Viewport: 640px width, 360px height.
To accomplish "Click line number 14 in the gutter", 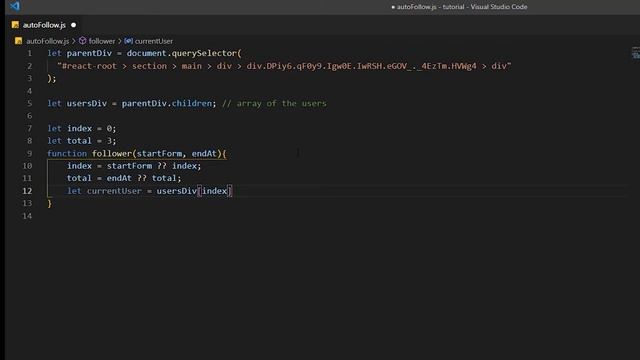I will tap(27, 216).
